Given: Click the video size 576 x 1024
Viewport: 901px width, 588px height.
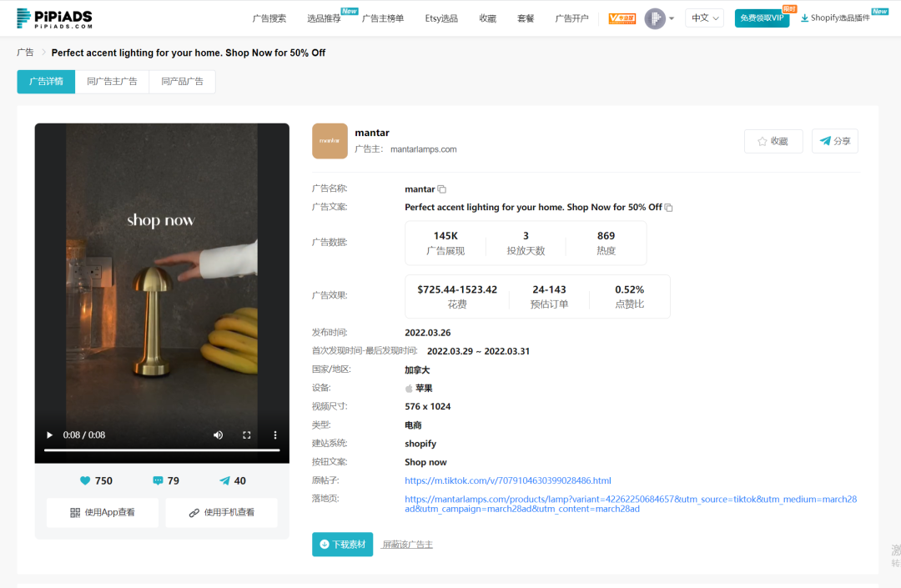Looking at the screenshot, I should tap(427, 406).
